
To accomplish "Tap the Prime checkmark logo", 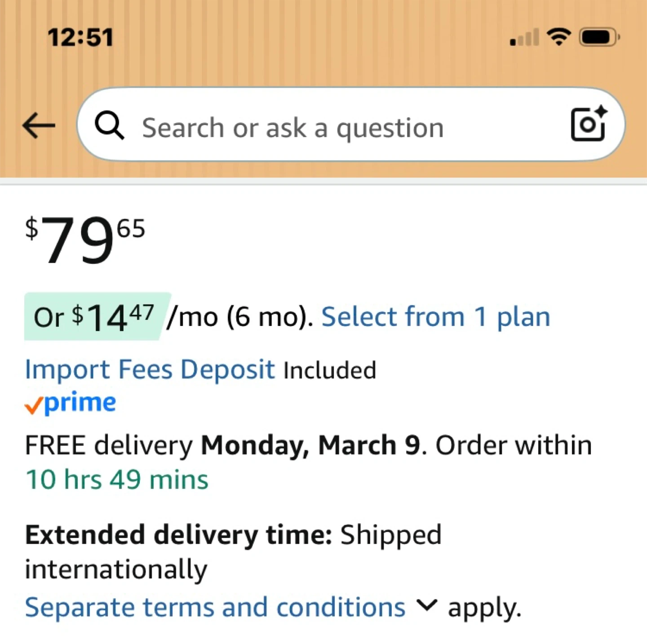I will coord(71,403).
